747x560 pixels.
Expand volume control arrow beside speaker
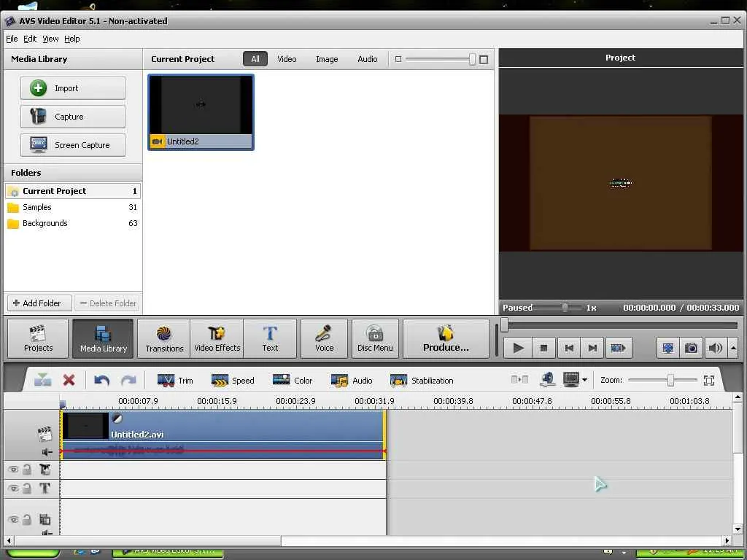[x=733, y=348]
